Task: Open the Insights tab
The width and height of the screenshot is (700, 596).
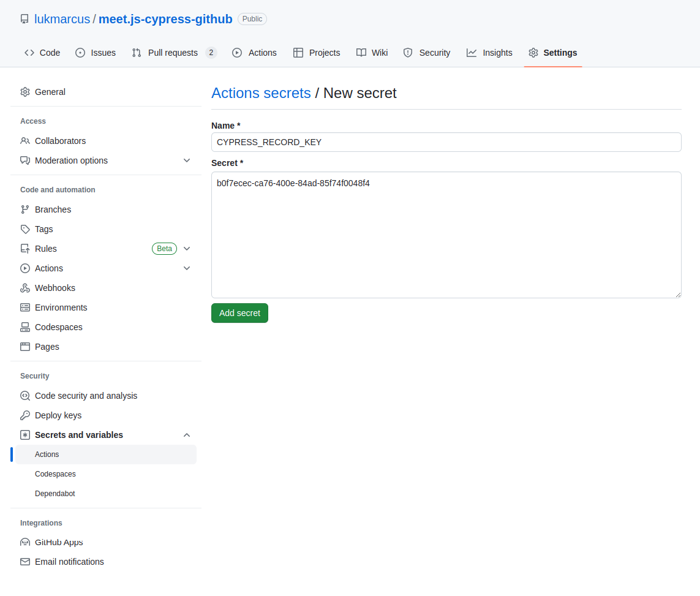Action: [489, 53]
